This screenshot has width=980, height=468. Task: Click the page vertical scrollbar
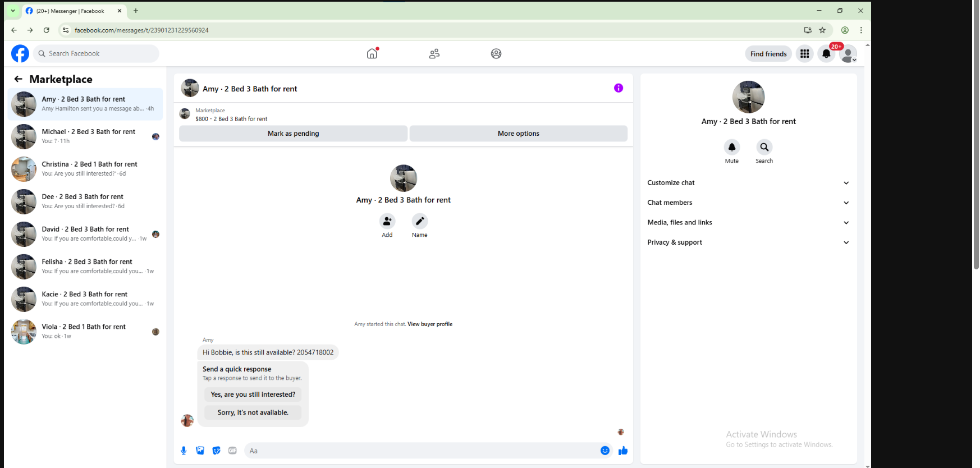(x=976, y=135)
